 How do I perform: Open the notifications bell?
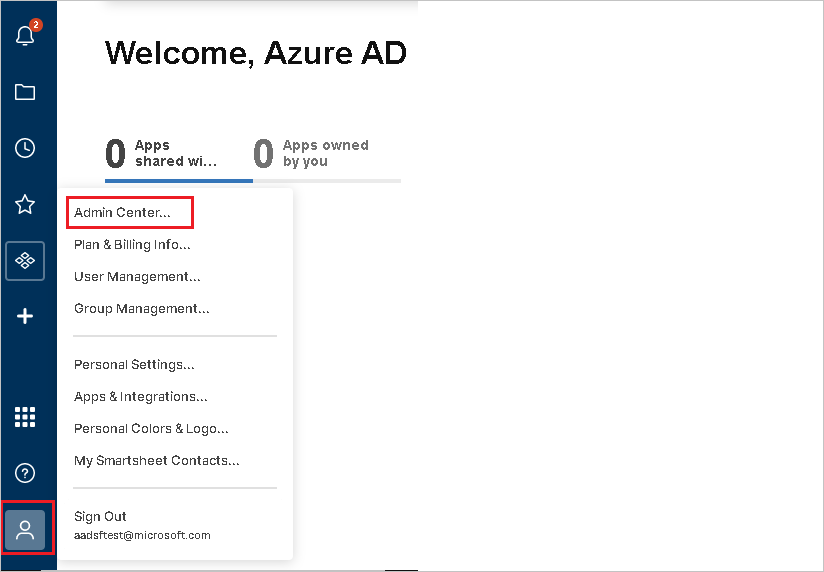25,35
